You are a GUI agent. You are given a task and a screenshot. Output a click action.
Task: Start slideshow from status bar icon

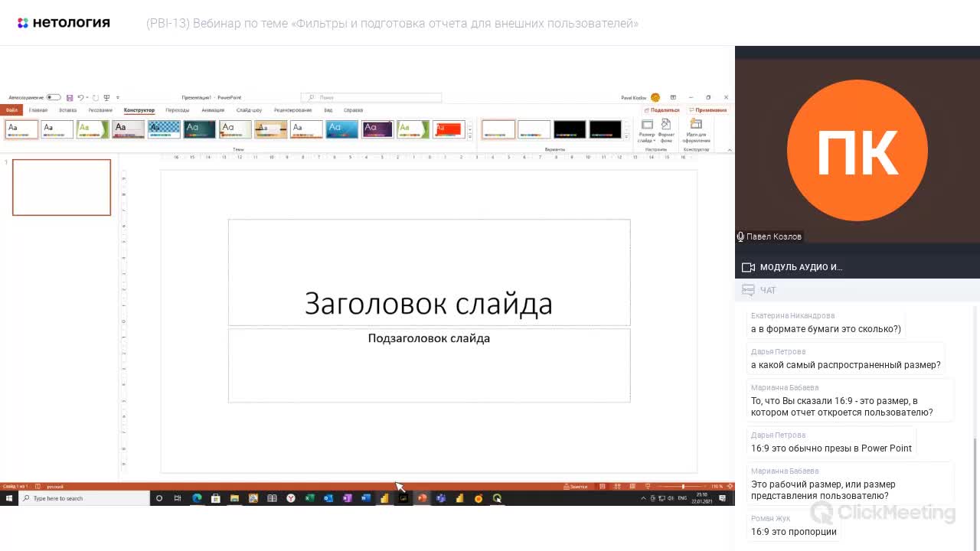click(648, 487)
